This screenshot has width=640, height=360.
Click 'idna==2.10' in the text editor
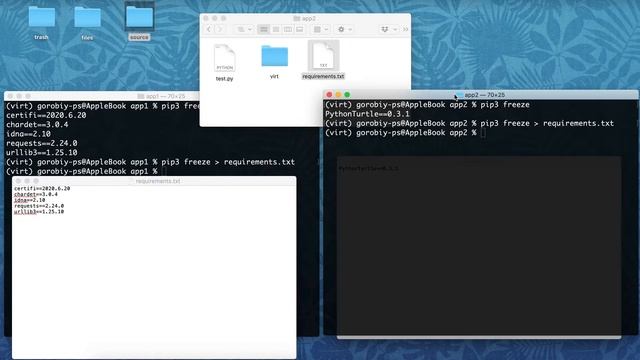[29, 200]
